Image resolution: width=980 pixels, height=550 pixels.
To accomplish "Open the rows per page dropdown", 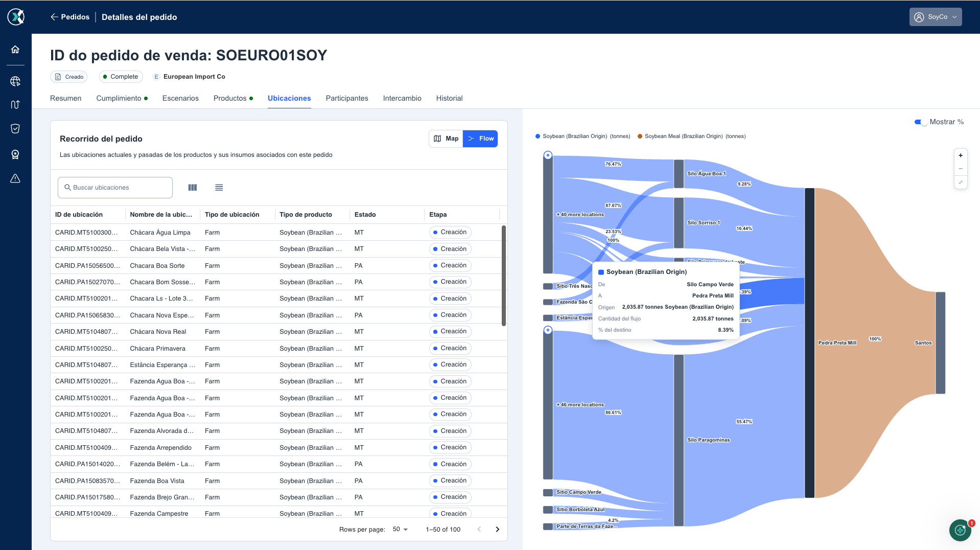I will 401,530.
